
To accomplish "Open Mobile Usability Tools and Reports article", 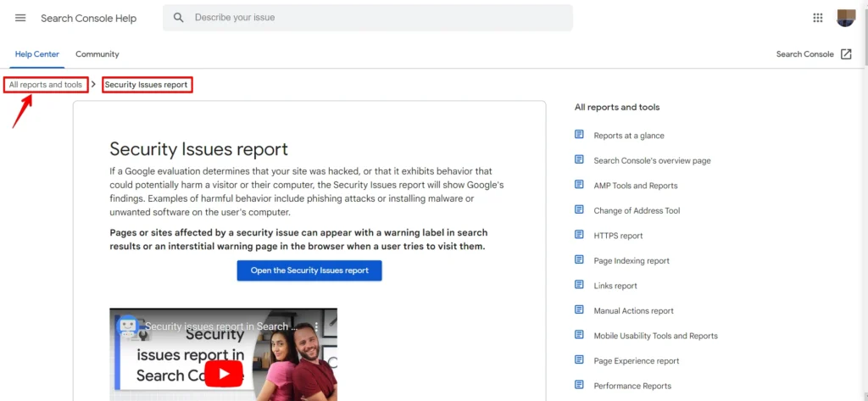I will [x=656, y=336].
